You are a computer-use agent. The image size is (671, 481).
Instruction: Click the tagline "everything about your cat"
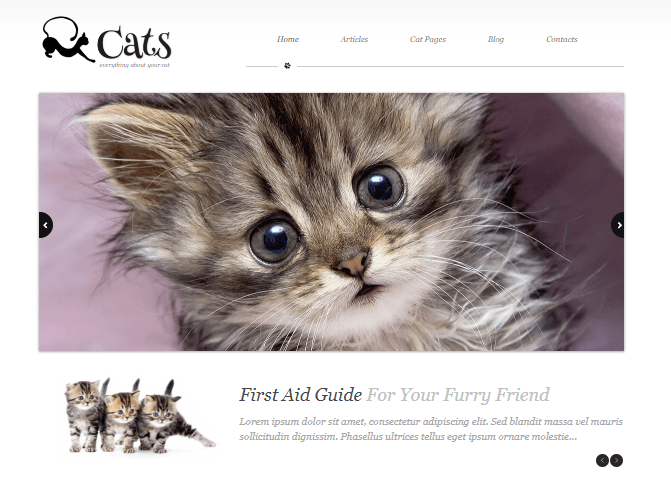point(134,65)
